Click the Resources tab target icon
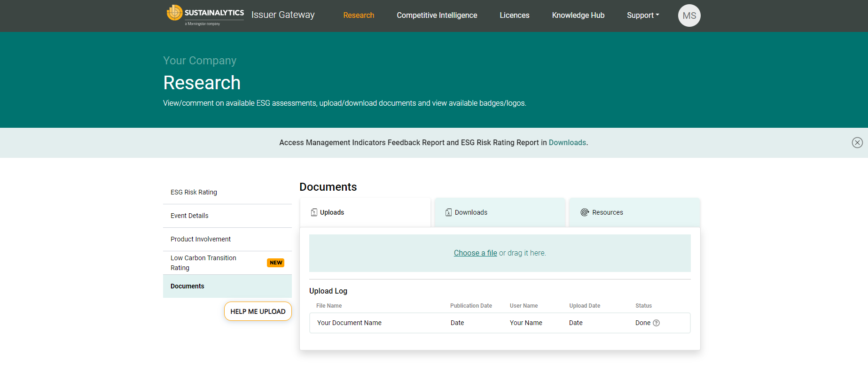 pyautogui.click(x=585, y=212)
